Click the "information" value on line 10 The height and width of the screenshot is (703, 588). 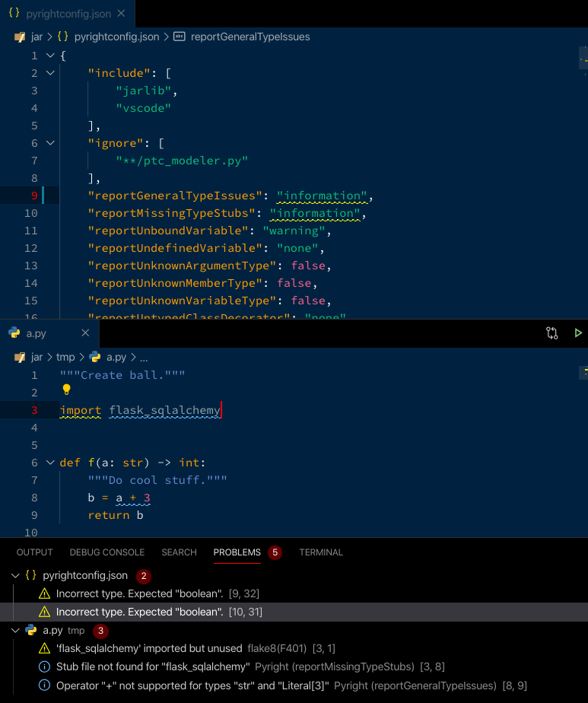[x=315, y=213]
